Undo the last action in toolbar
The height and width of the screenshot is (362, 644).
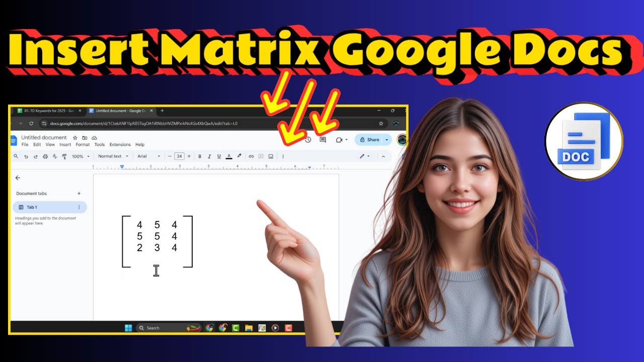point(26,156)
